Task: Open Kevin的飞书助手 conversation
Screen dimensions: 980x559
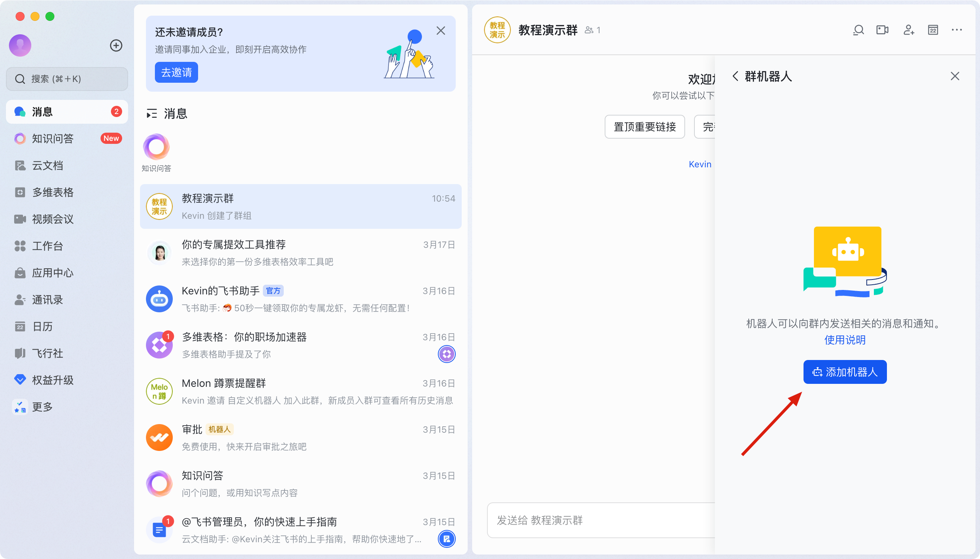Action: tap(301, 299)
